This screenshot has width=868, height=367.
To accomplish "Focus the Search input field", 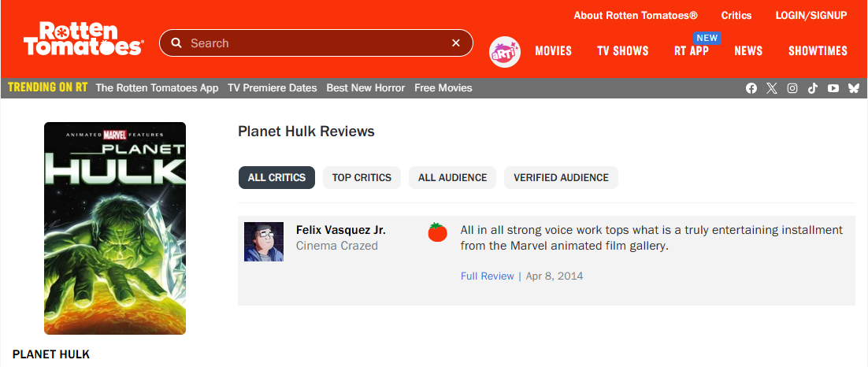I will click(317, 43).
